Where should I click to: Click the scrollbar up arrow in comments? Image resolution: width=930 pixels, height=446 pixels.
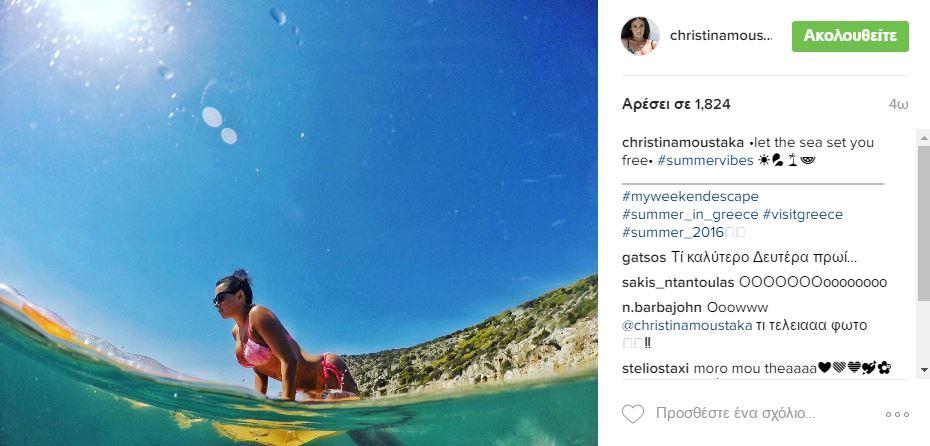coord(924,137)
